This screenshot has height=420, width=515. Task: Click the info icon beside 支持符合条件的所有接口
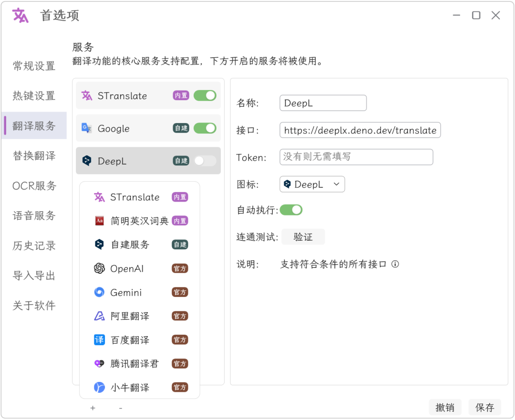tap(395, 264)
